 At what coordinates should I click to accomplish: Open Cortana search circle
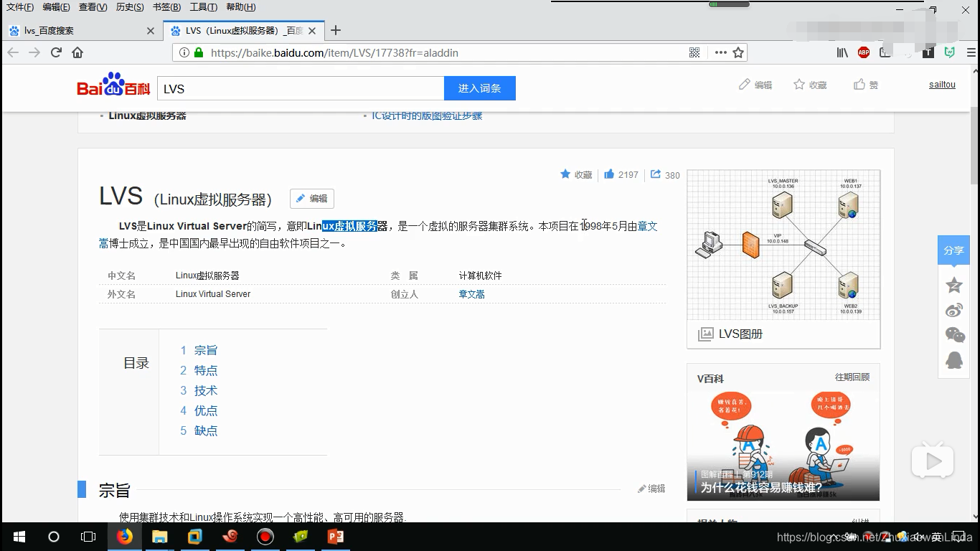pyautogui.click(x=54, y=537)
